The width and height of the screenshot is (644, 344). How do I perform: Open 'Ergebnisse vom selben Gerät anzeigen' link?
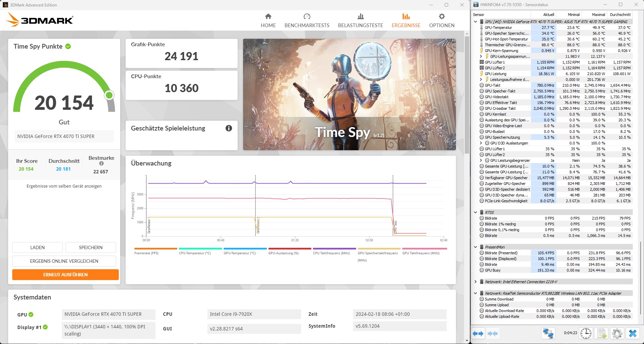(x=64, y=186)
